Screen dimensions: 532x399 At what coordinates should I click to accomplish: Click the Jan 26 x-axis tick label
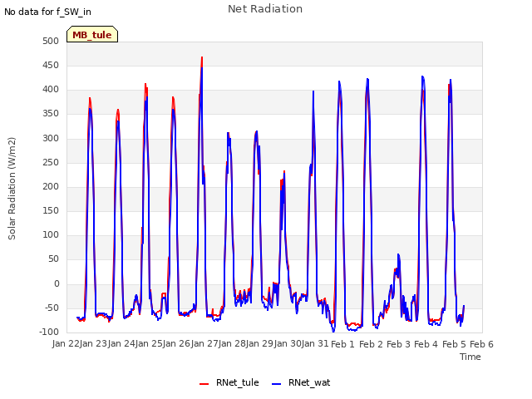(177, 344)
